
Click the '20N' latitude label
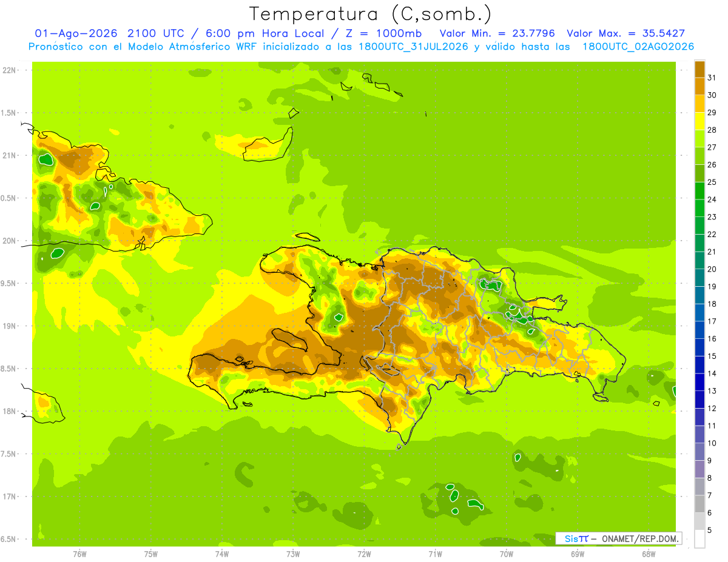pos(9,241)
